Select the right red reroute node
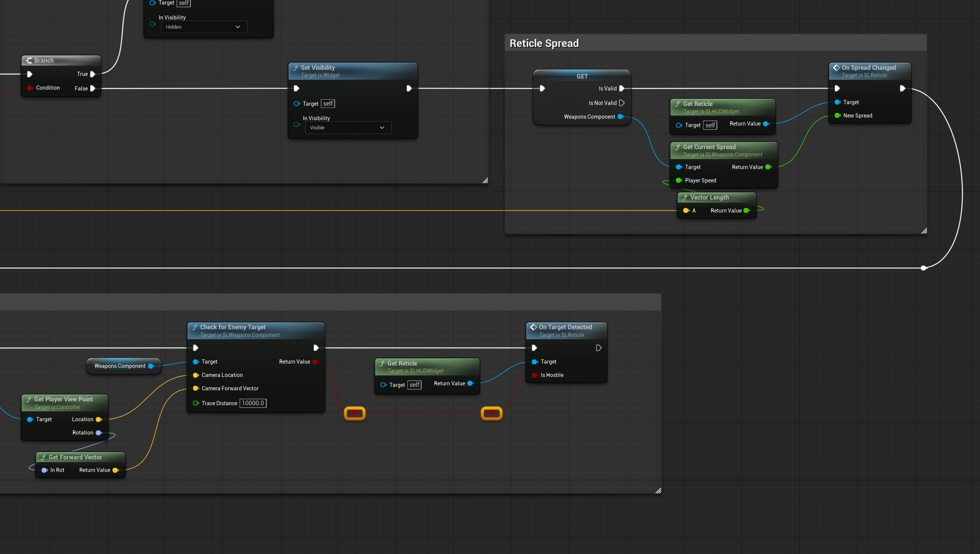This screenshot has height=554, width=980. (x=492, y=413)
